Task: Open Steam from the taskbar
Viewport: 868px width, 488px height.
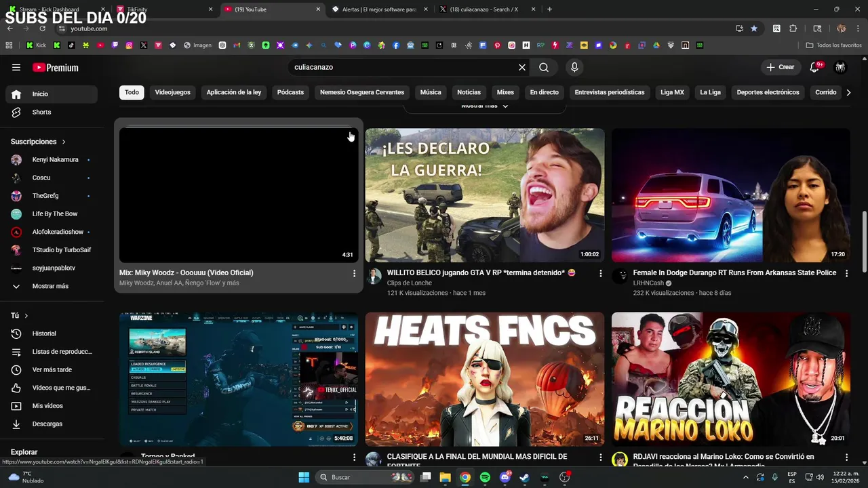Action: (x=525, y=477)
